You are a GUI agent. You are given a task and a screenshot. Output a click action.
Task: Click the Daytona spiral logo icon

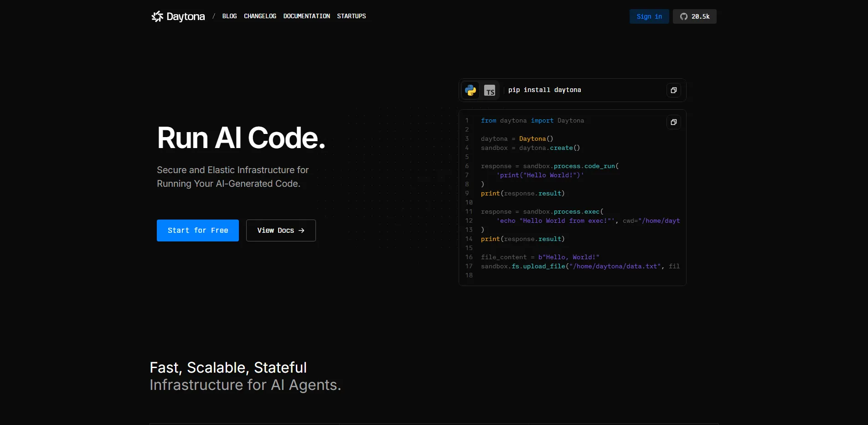(x=156, y=16)
